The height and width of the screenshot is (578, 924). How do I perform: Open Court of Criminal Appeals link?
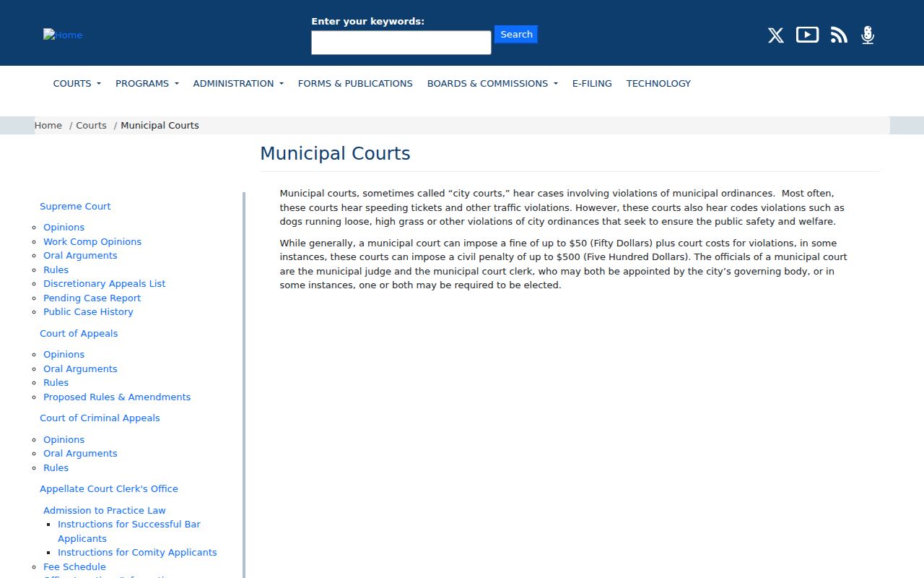(x=100, y=418)
